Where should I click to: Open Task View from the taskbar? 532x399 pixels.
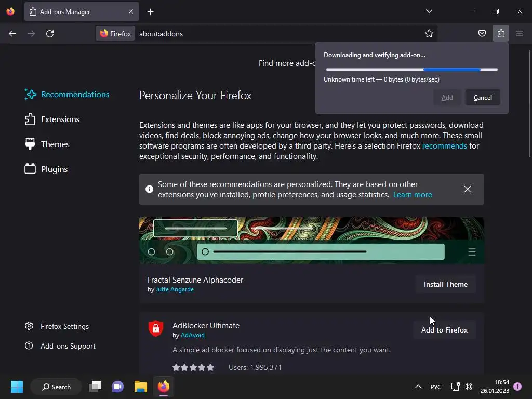pyautogui.click(x=95, y=387)
